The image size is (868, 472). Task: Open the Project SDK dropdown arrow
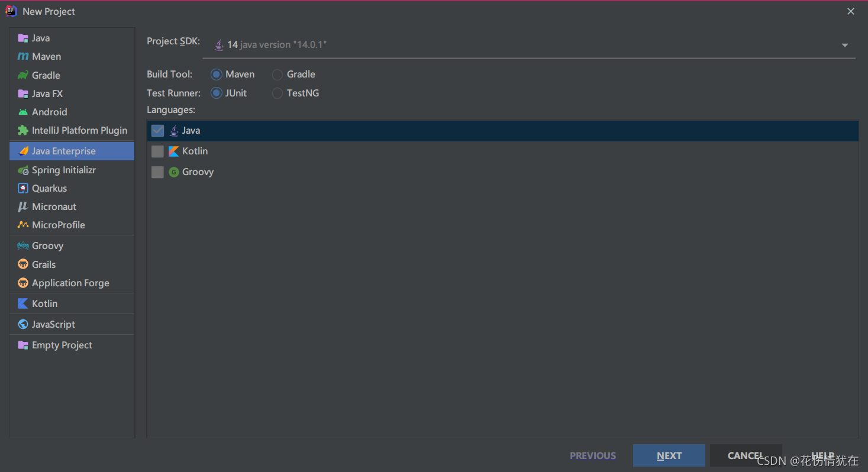point(845,46)
